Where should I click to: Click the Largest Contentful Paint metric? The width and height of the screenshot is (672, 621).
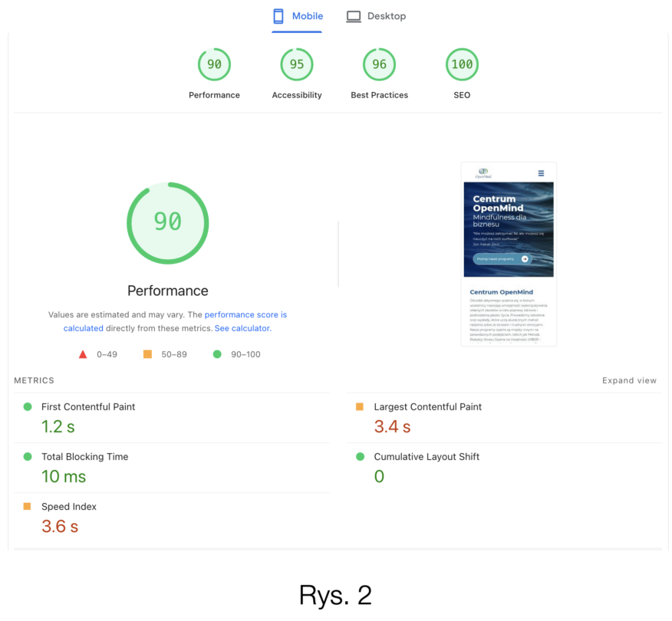pos(427,407)
